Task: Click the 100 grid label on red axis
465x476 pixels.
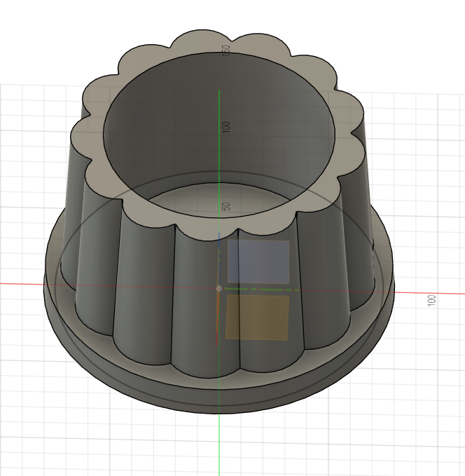Action: tap(432, 299)
